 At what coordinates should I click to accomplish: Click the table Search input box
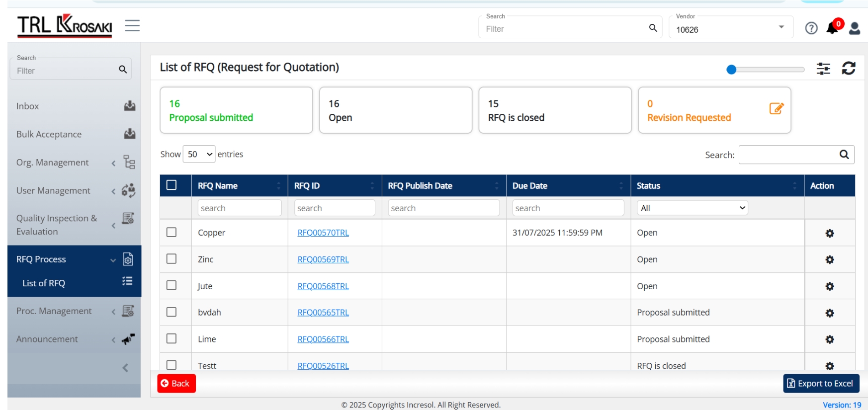pyautogui.click(x=796, y=155)
